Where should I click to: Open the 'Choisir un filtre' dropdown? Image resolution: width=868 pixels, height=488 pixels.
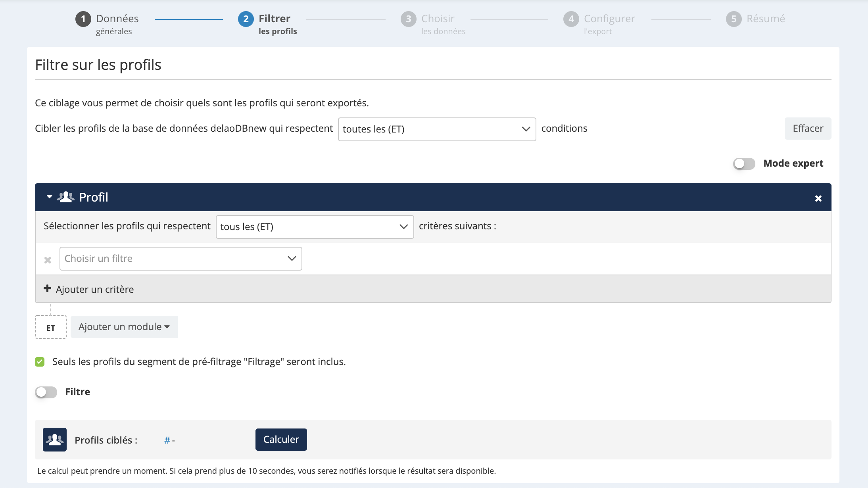(x=181, y=259)
